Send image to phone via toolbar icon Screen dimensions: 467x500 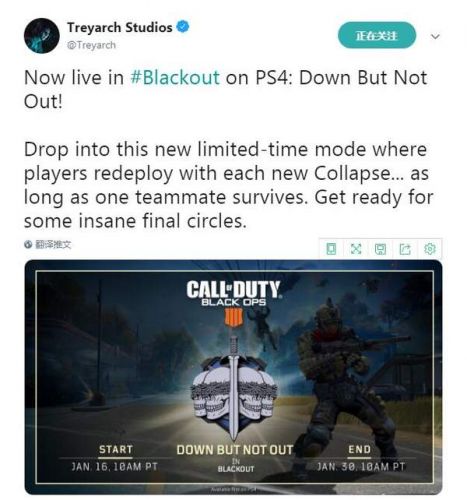tap(331, 249)
